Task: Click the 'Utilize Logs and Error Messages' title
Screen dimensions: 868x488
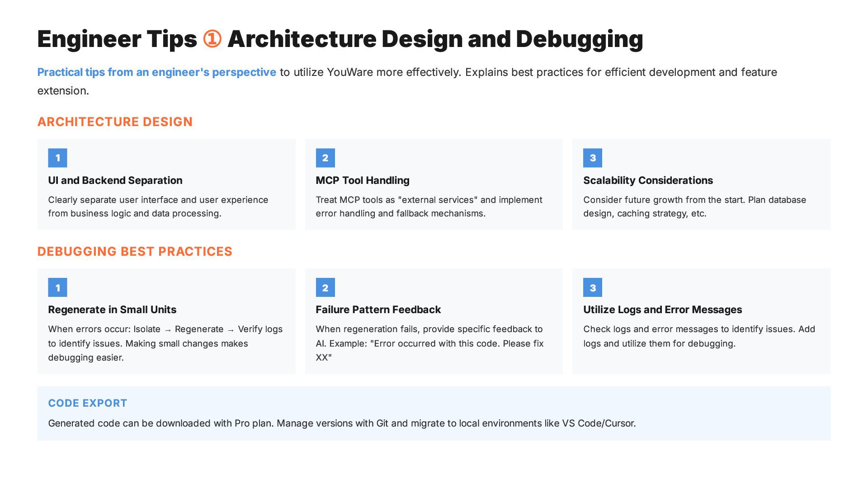Action: (x=662, y=310)
